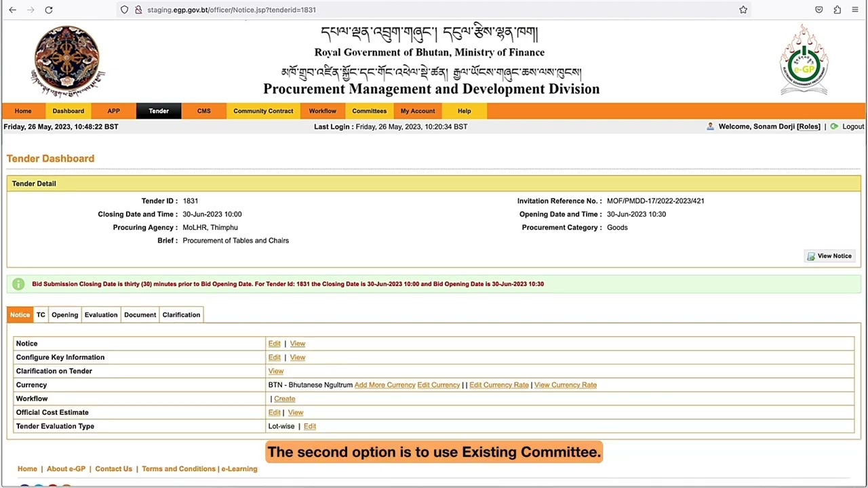Click the green logout icon
This screenshot has width=868, height=488.
click(834, 127)
